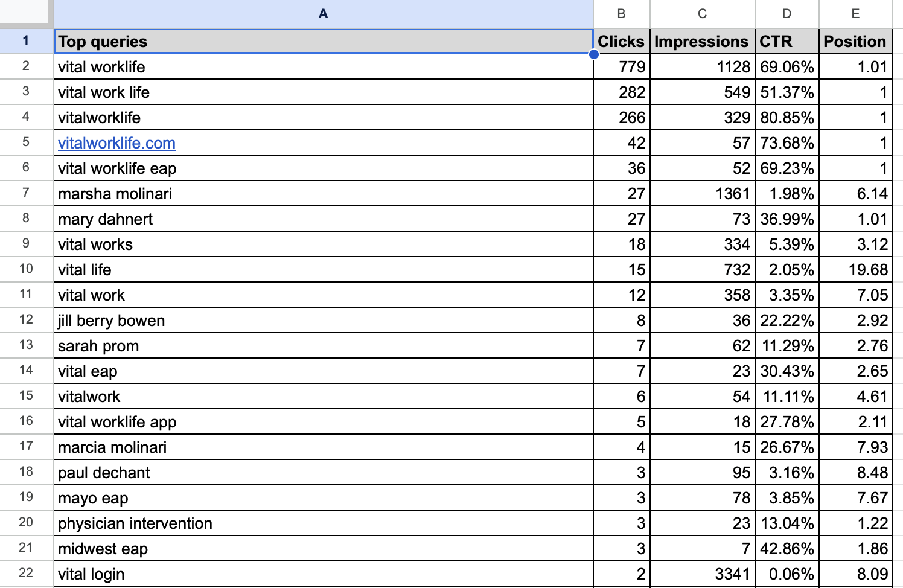The width and height of the screenshot is (903, 588).
Task: Select the CTR value 69.06%
Action: 787,67
